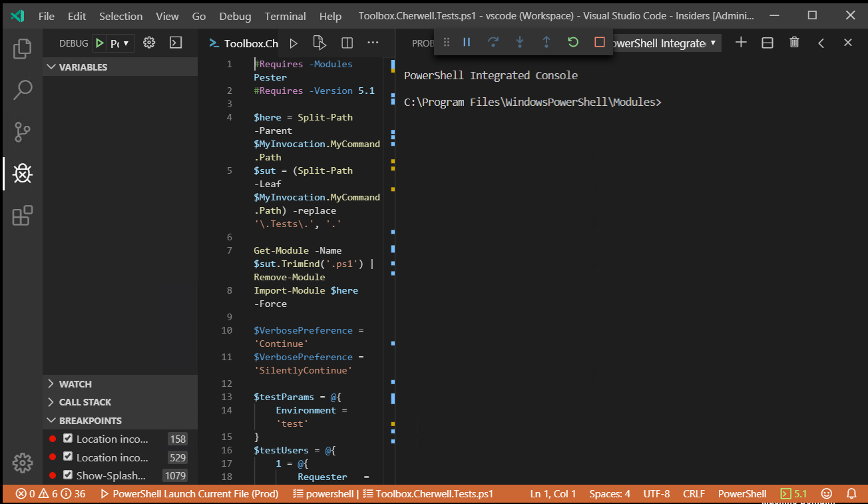Restart the debugging session
Viewport: 868px width, 504px height.
(x=573, y=42)
